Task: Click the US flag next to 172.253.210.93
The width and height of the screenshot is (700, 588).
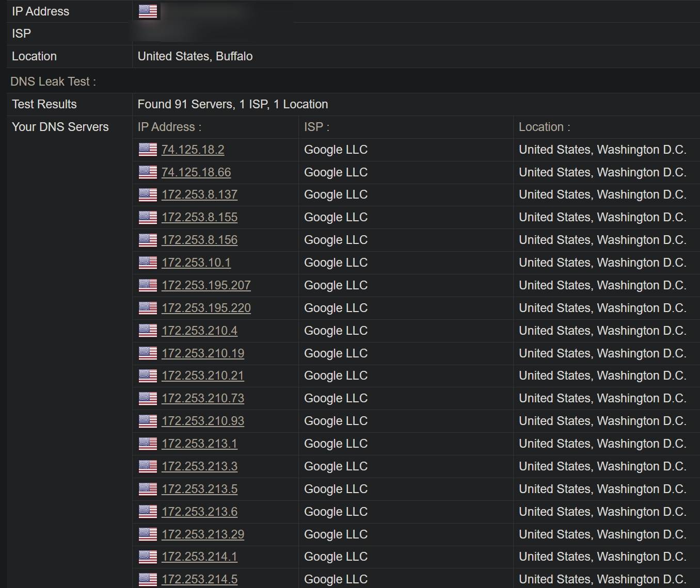Action: [x=148, y=421]
